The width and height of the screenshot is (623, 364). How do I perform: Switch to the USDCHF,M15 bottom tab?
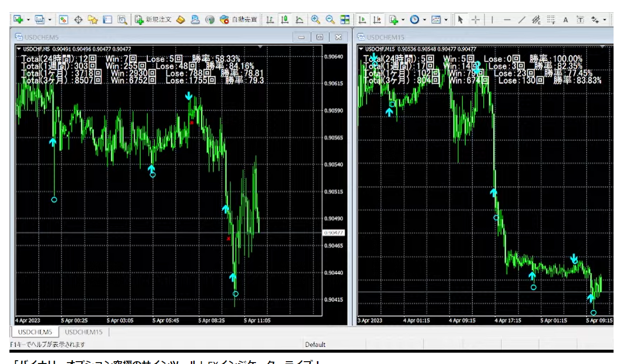[84, 332]
